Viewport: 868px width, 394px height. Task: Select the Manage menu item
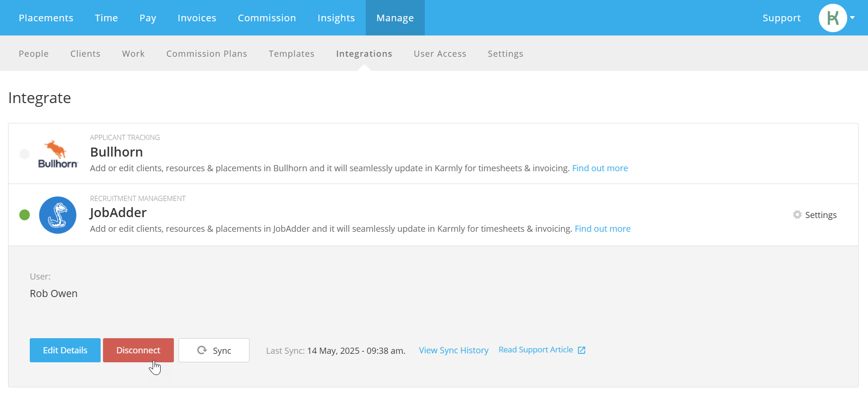point(395,18)
